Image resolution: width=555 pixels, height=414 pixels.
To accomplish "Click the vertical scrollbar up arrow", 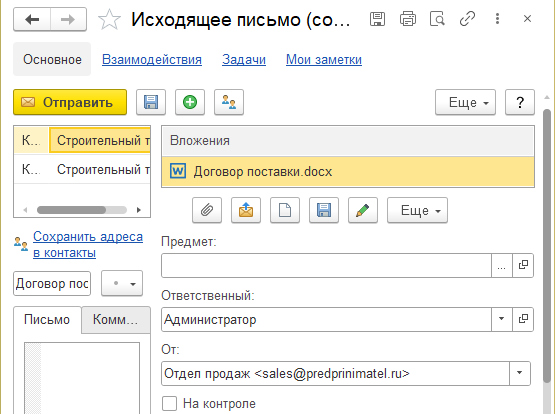I will tap(547, 97).
